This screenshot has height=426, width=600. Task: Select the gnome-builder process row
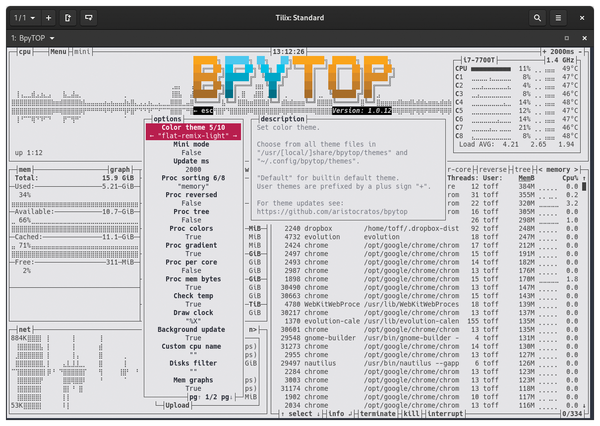pos(427,338)
